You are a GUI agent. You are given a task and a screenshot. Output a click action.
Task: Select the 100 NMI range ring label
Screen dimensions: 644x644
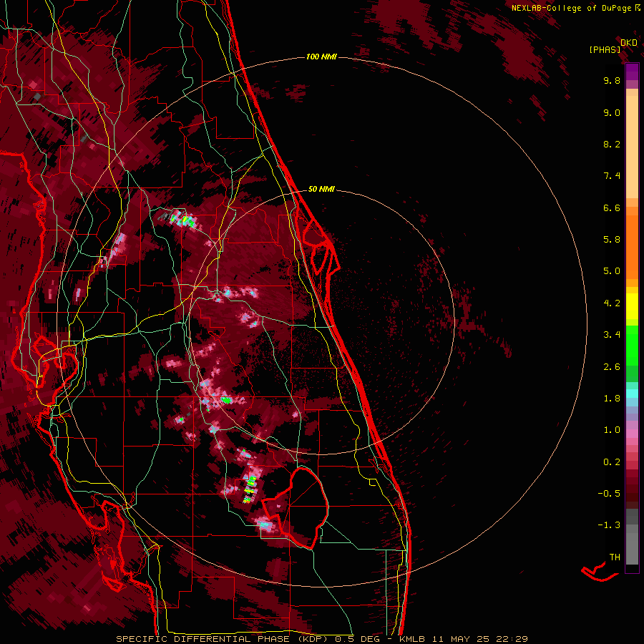pyautogui.click(x=321, y=57)
